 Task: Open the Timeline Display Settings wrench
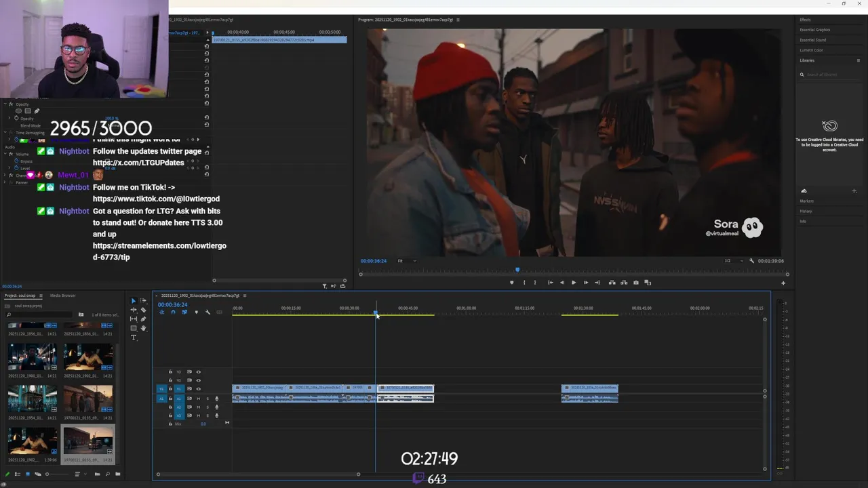click(x=208, y=312)
